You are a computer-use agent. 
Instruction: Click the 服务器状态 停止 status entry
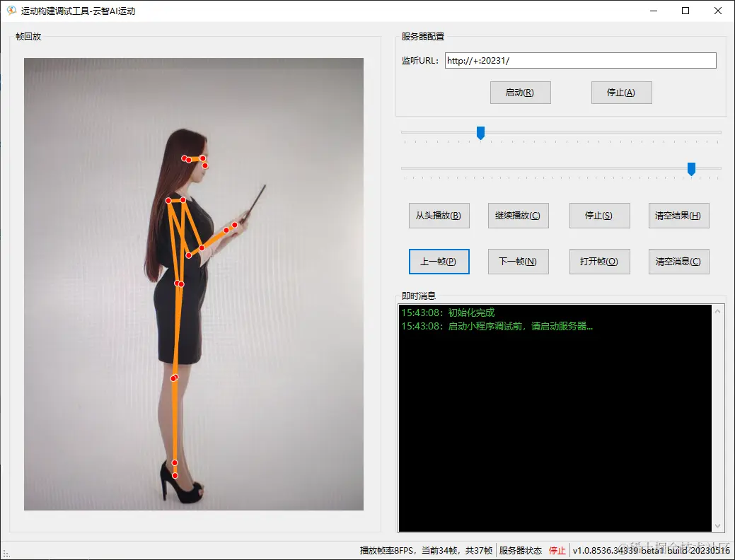pyautogui.click(x=533, y=550)
